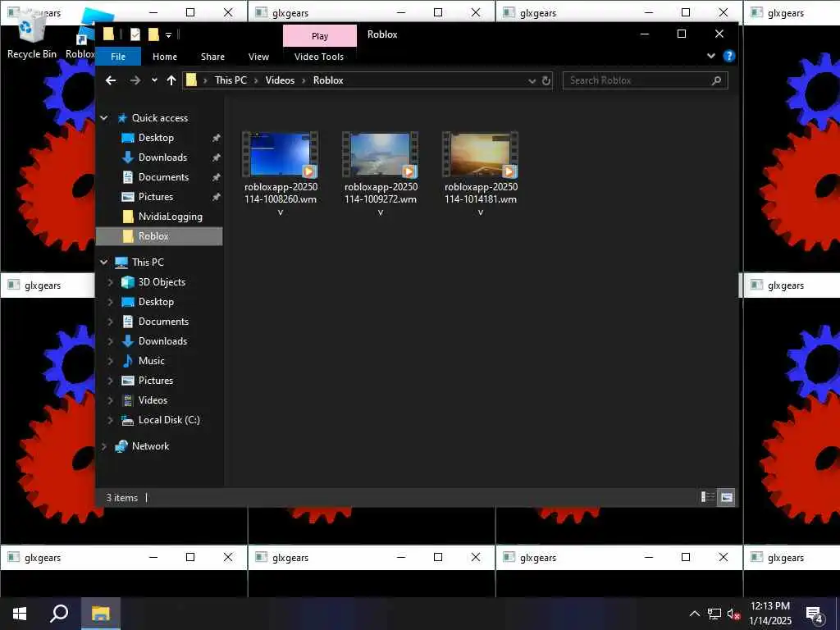Viewport: 840px width, 630px height.
Task: Click the Forward navigation arrow
Action: click(135, 80)
